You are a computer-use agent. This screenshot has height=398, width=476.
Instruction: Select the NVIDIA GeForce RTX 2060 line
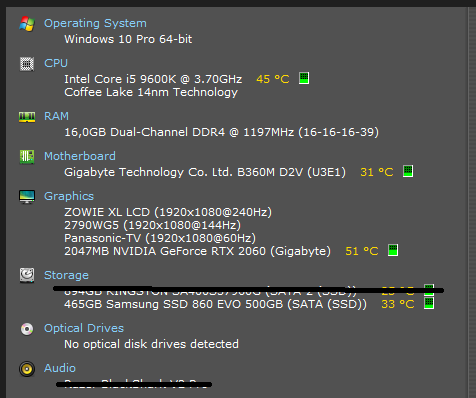pyautogui.click(x=197, y=251)
